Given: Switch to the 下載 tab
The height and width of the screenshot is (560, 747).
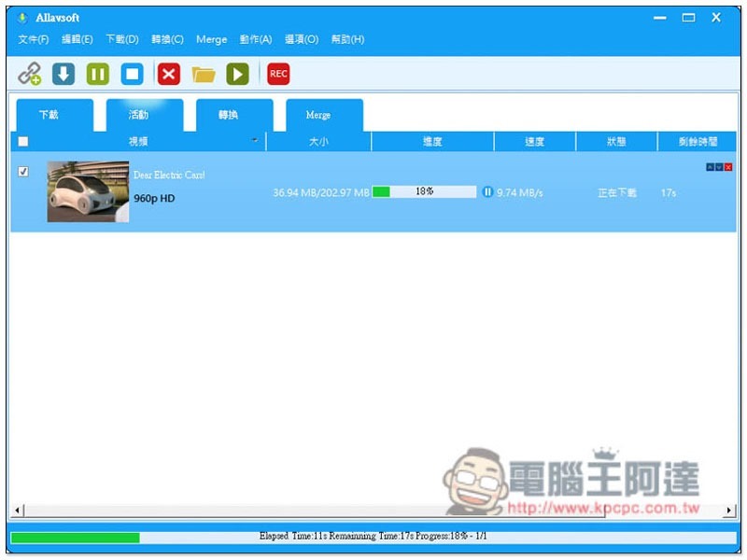Looking at the screenshot, I should point(49,115).
